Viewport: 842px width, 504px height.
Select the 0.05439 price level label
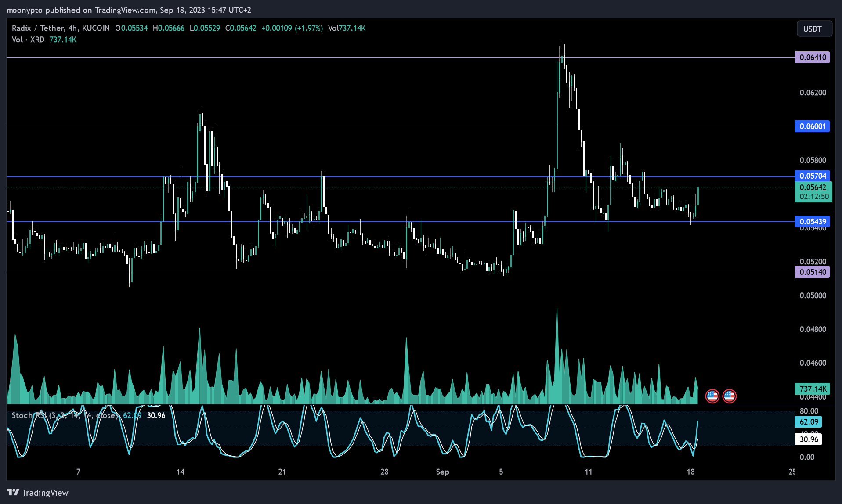pos(812,222)
